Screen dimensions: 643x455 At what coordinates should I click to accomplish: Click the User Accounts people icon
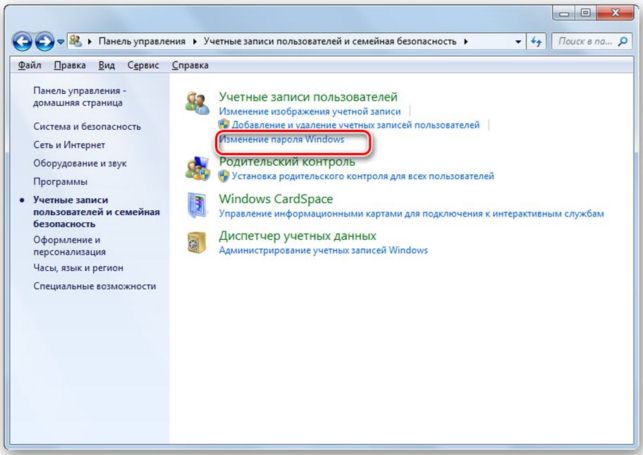tap(197, 103)
